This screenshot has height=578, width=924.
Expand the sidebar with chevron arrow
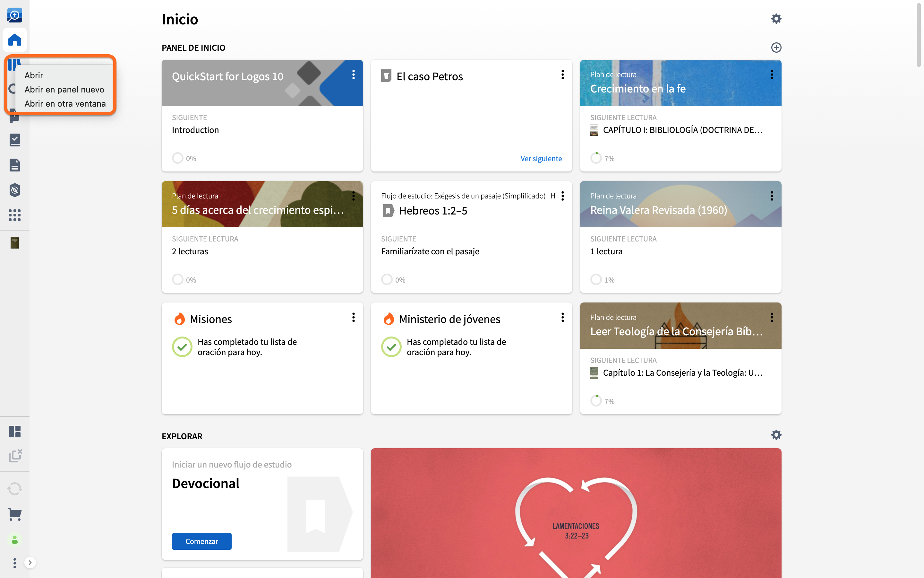point(30,563)
